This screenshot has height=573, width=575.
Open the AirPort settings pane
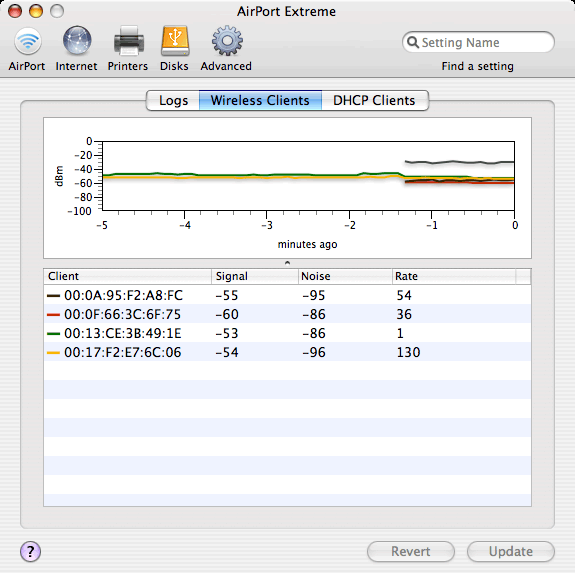click(x=27, y=48)
